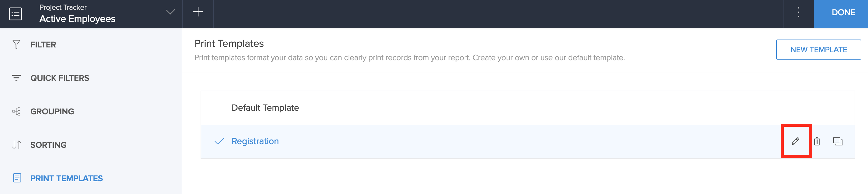The image size is (868, 194).
Task: Duplicate the Registration template with copy icon
Action: coord(838,141)
